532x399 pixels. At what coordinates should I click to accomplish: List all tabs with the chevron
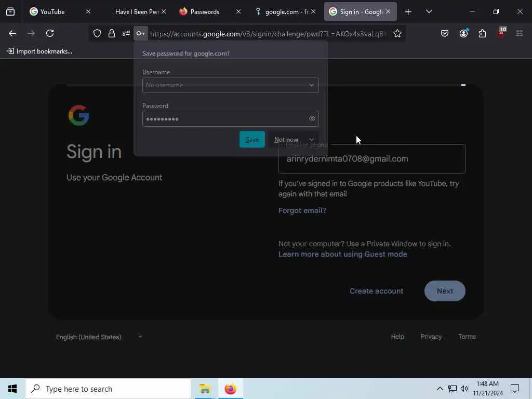click(x=429, y=12)
